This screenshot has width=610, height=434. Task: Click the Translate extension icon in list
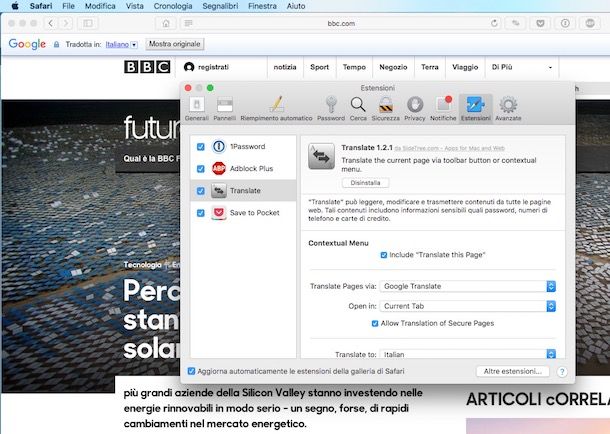pyautogui.click(x=219, y=191)
